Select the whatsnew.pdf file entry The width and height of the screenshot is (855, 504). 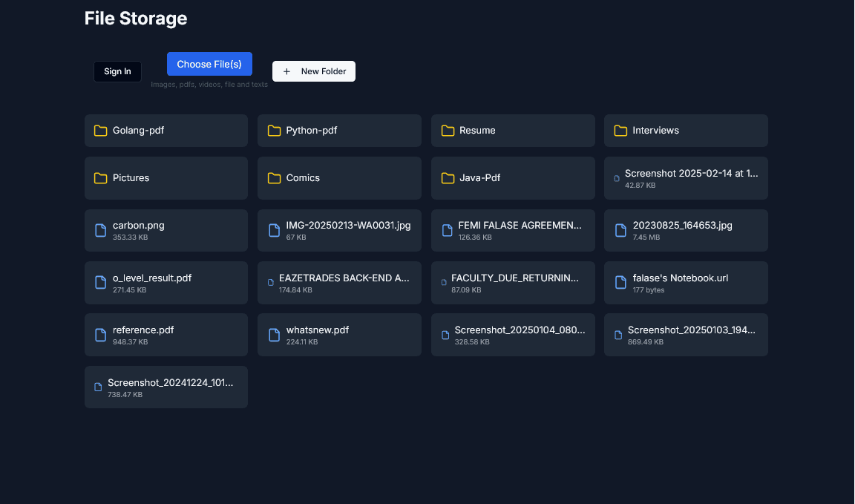pyautogui.click(x=339, y=335)
